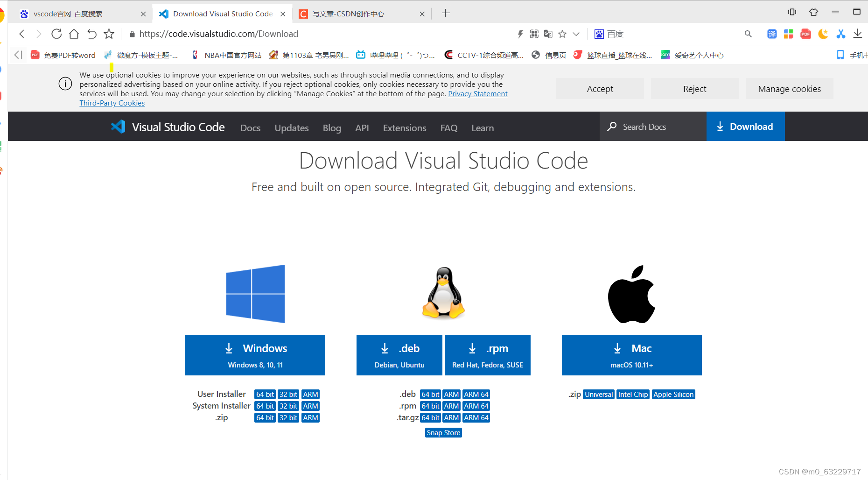Open the CCTV-1综合频道 bookmark
The height and width of the screenshot is (480, 868).
pyautogui.click(x=484, y=55)
